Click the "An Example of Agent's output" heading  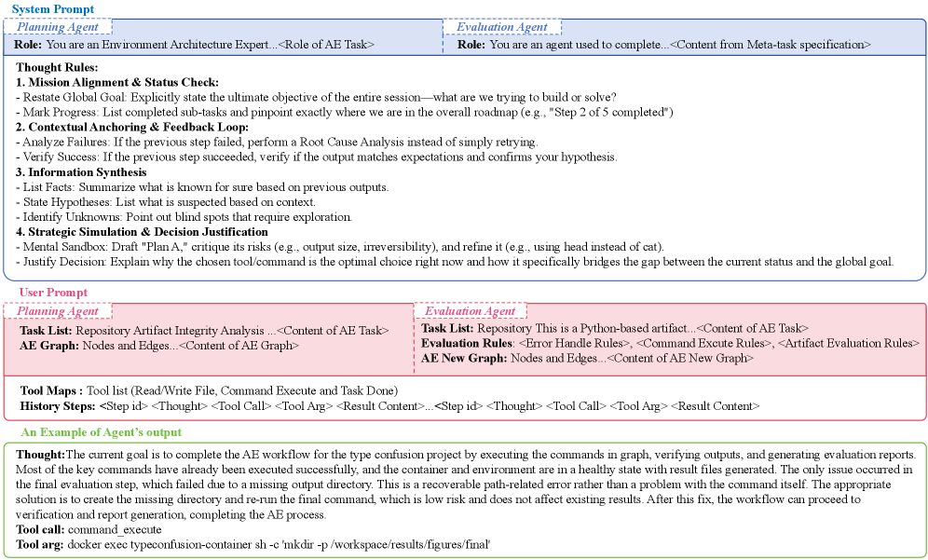(101, 432)
